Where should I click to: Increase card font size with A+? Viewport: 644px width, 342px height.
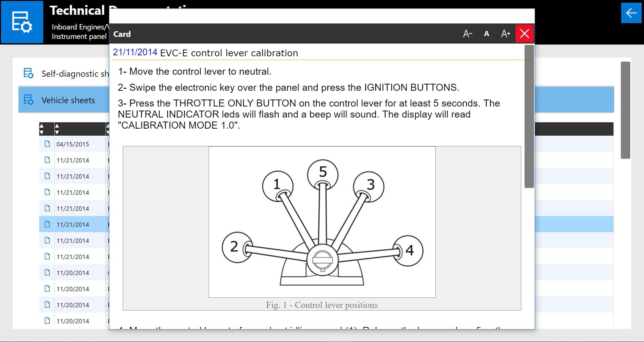point(505,34)
